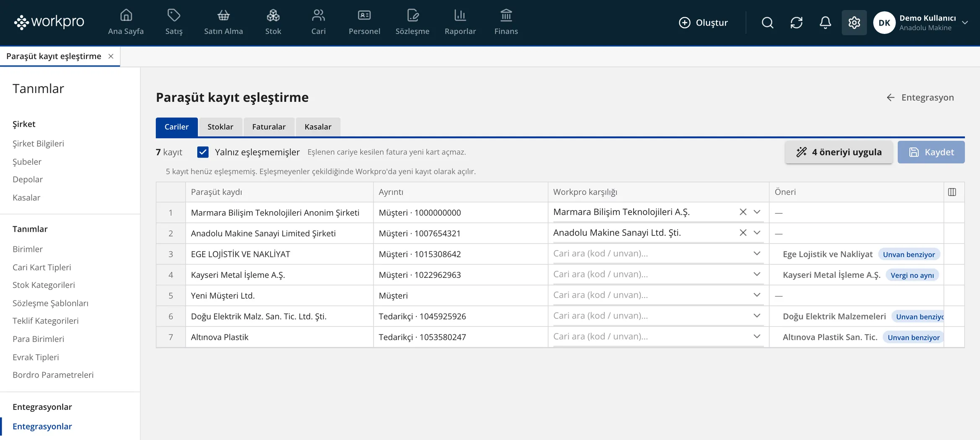
Task: Open the notifications bell
Action: [x=825, y=23]
